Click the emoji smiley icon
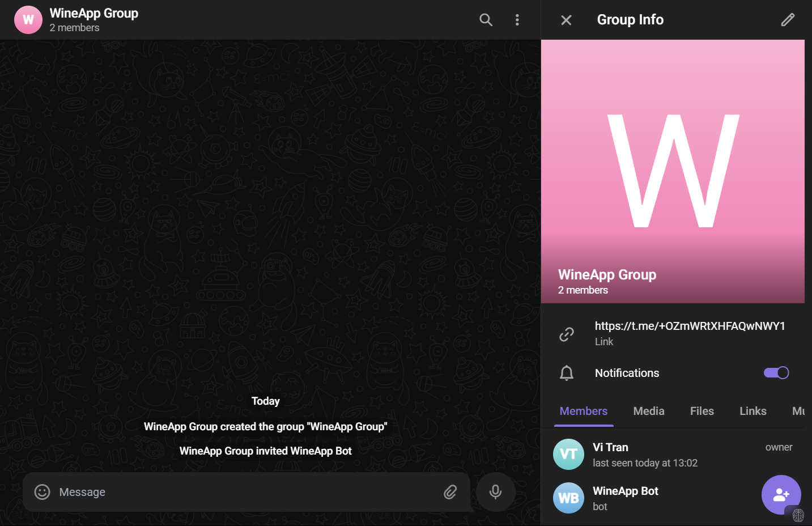This screenshot has width=812, height=526. point(42,492)
